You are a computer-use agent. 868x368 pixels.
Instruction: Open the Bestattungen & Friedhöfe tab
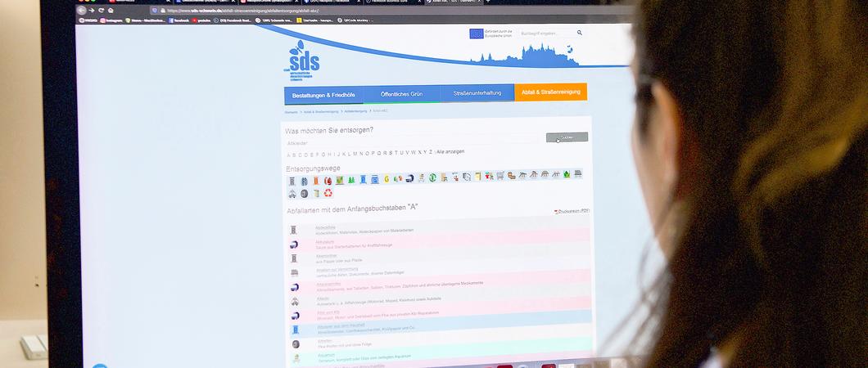click(323, 95)
